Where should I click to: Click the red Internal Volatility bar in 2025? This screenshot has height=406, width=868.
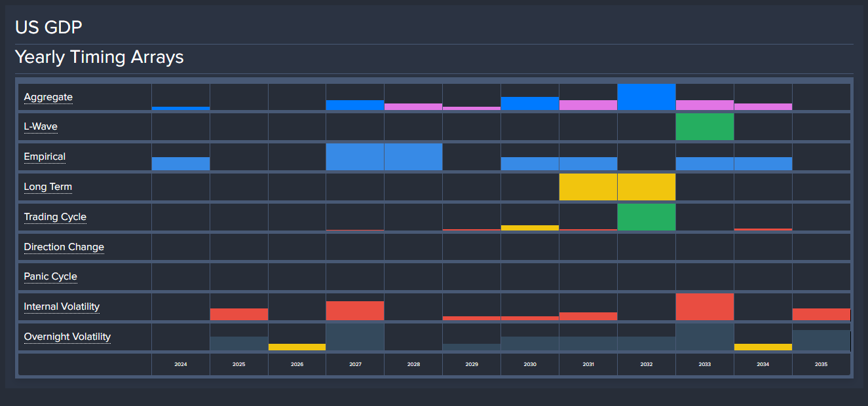238,314
